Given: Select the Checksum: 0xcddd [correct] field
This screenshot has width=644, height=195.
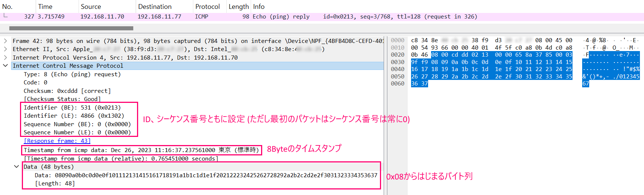Looking at the screenshot, I should [67, 91].
